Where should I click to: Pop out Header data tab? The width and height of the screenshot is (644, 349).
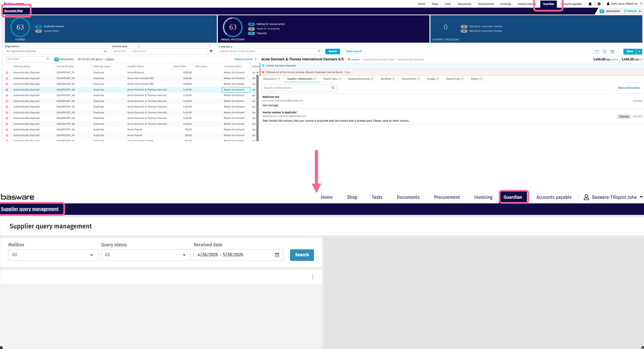(339, 79)
